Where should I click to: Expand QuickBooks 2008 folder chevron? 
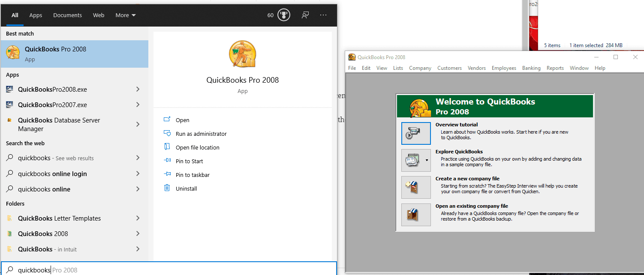point(138,233)
